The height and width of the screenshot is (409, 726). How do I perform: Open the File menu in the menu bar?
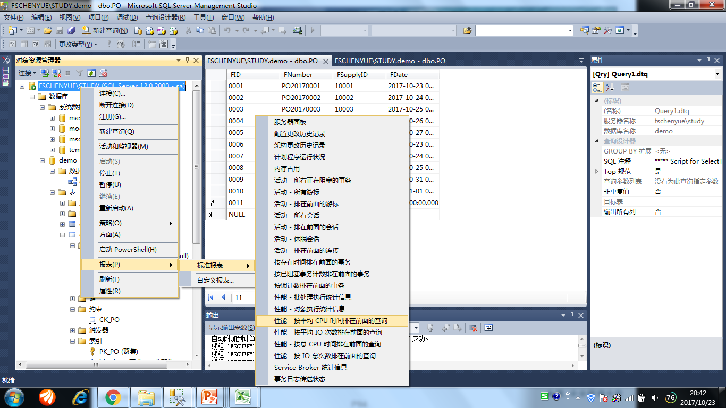click(x=13, y=18)
